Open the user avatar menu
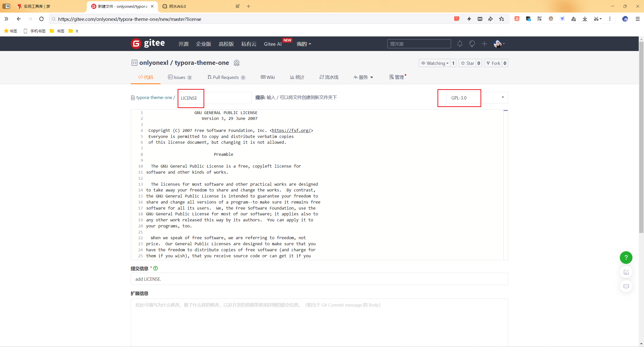This screenshot has width=644, height=347. click(x=499, y=44)
